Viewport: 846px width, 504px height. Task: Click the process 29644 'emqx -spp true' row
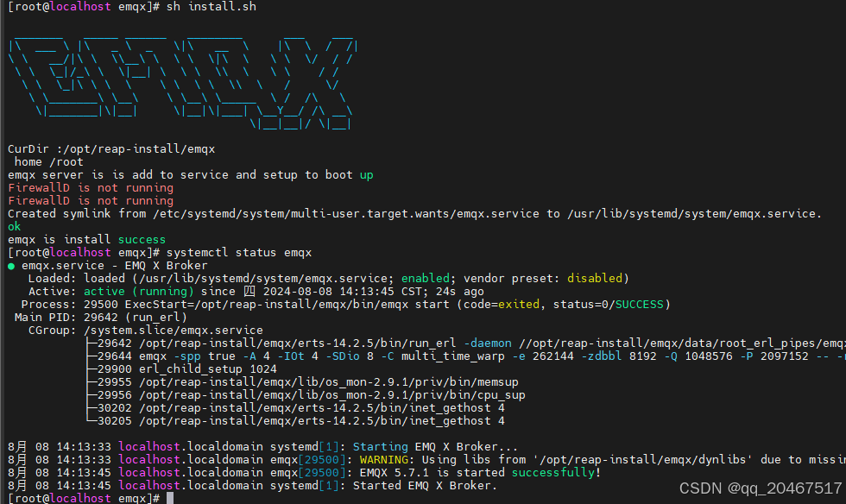click(465, 356)
